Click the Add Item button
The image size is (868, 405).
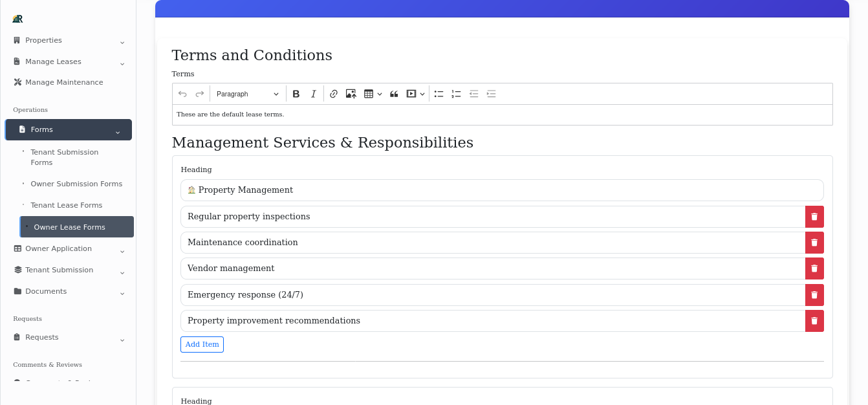coord(202,344)
